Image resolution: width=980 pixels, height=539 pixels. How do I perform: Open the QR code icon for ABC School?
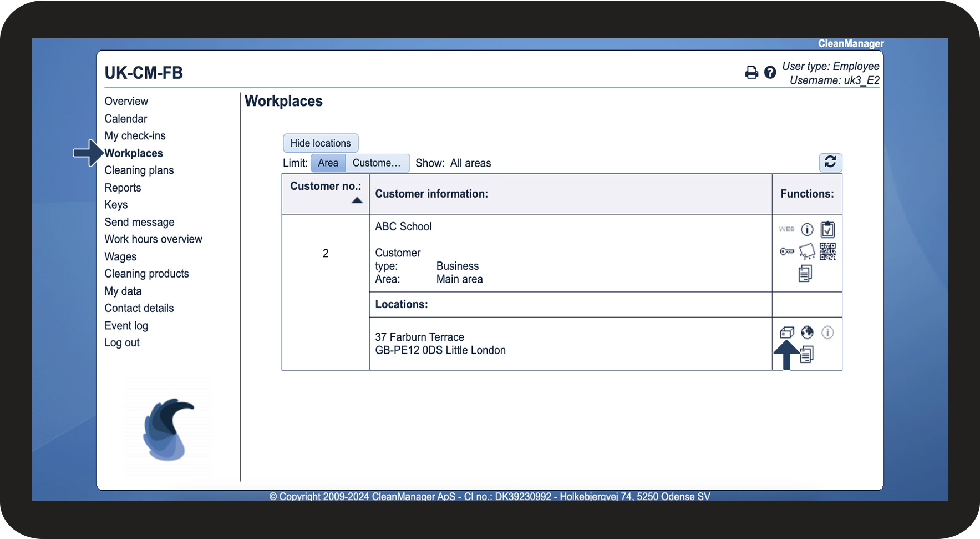pyautogui.click(x=827, y=251)
